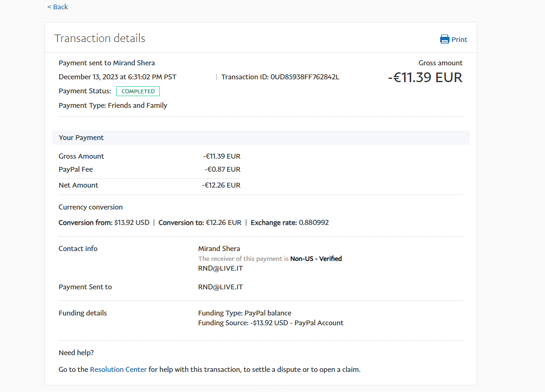Click the Net Amount value -€12.26 EUR
The width and height of the screenshot is (545, 392).
221,185
